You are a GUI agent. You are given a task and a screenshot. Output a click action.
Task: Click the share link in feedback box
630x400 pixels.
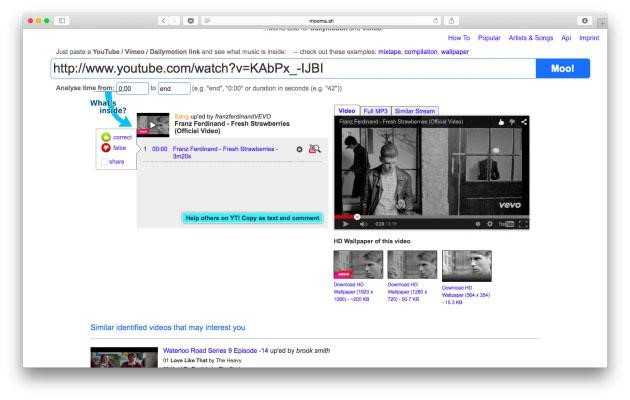pos(116,162)
